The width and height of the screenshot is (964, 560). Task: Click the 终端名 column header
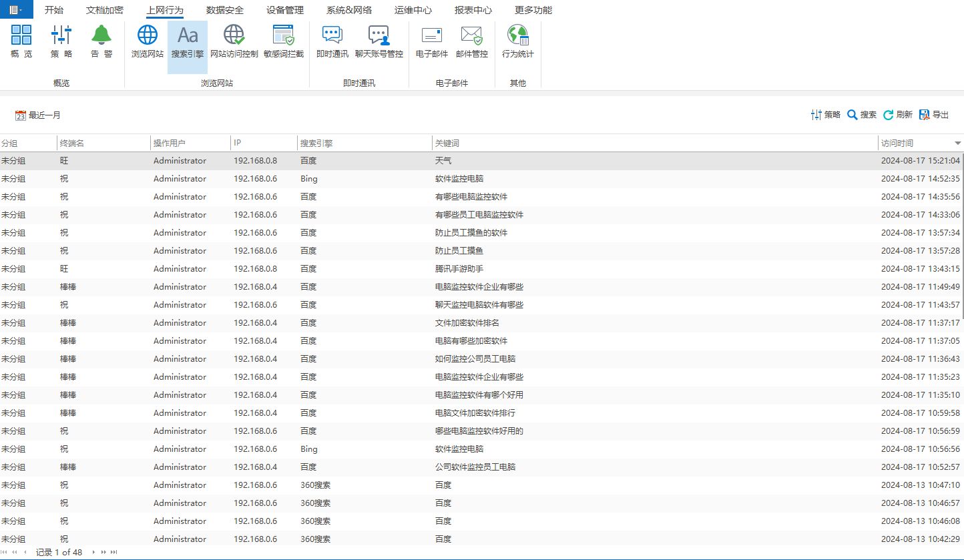tap(103, 143)
